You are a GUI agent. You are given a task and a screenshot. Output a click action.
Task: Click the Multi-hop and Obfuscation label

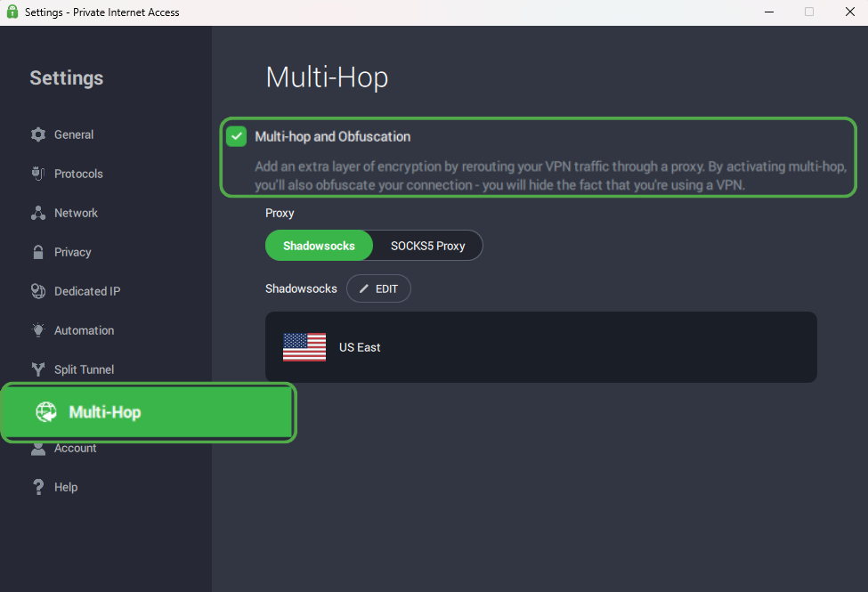pos(333,137)
